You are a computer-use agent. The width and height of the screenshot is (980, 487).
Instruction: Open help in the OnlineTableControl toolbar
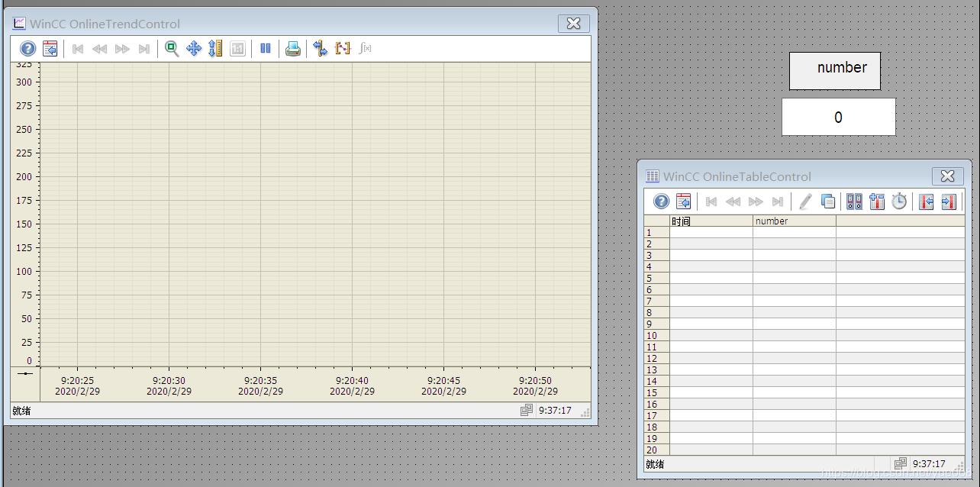pyautogui.click(x=662, y=202)
